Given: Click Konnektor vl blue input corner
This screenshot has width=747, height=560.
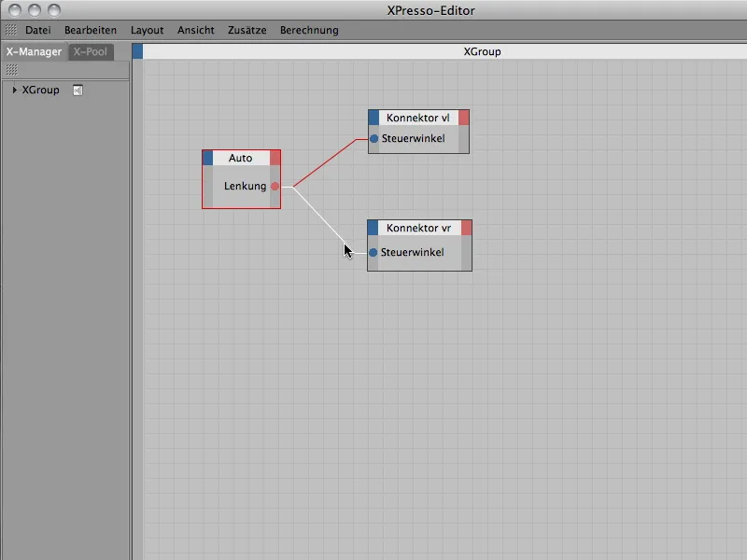Looking at the screenshot, I should (x=373, y=118).
